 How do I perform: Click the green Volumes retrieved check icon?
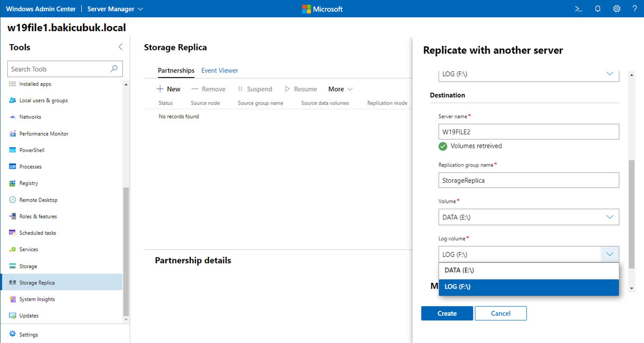[x=443, y=146]
